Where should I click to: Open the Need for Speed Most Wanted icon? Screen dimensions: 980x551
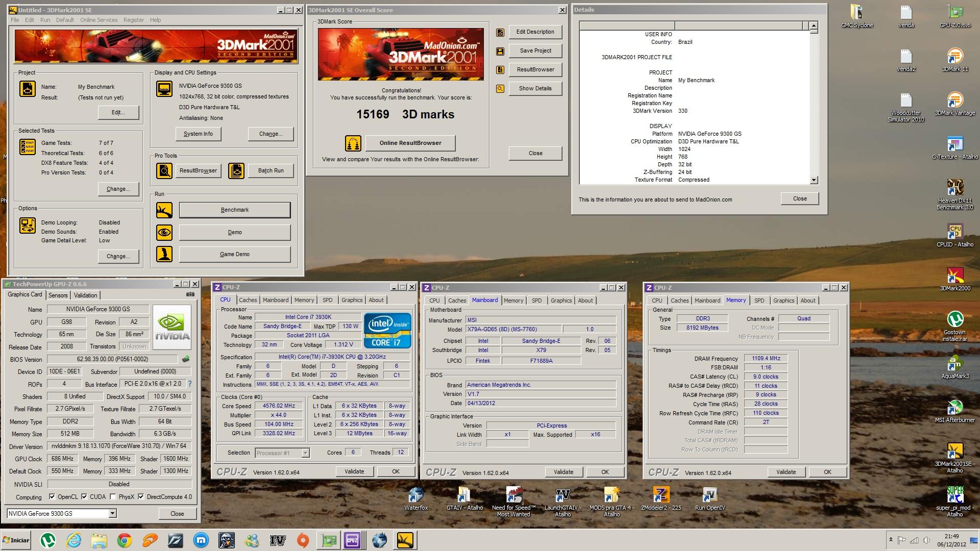pos(513,502)
